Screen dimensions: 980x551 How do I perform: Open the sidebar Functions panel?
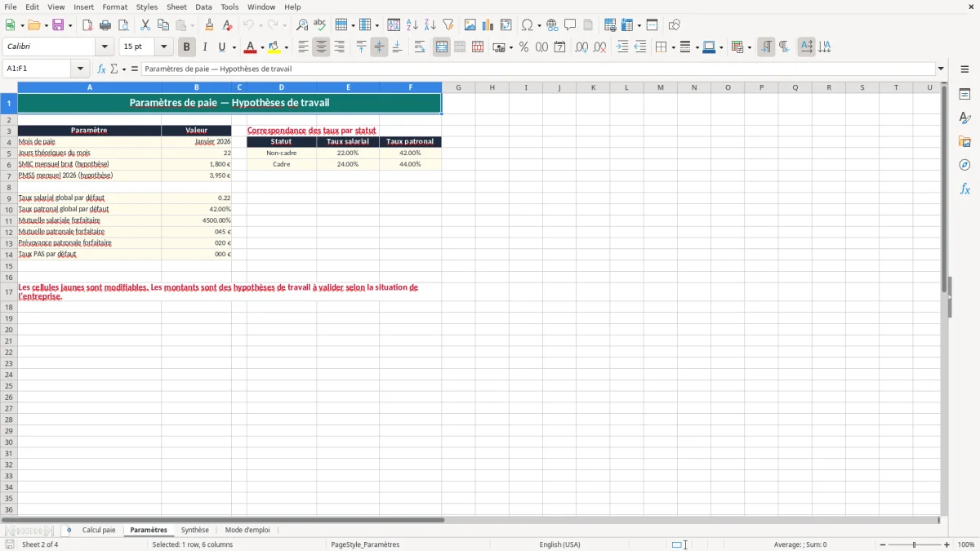click(x=965, y=189)
